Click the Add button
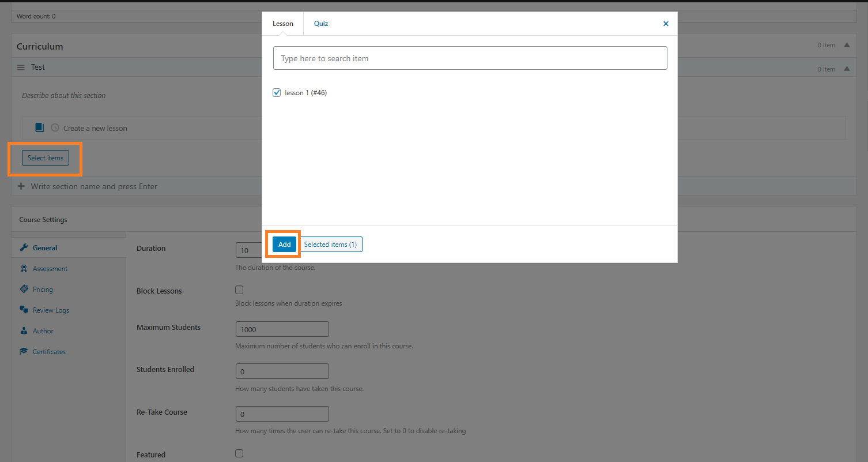 [x=285, y=245]
